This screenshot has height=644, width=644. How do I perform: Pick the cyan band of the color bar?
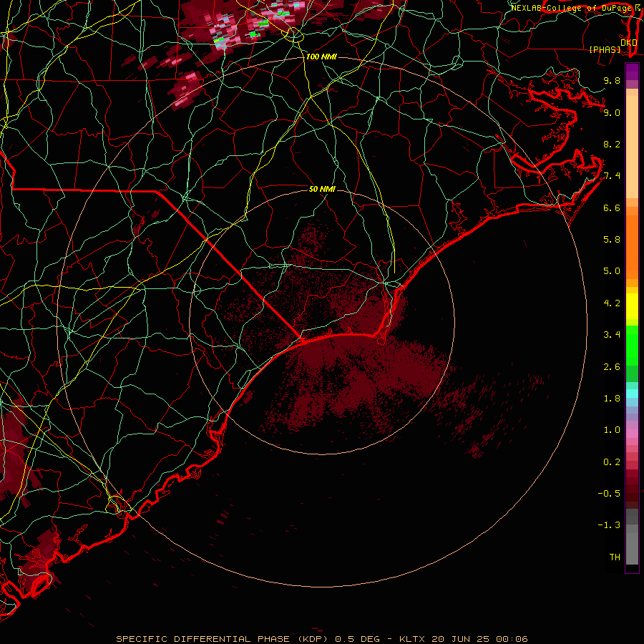point(632,394)
